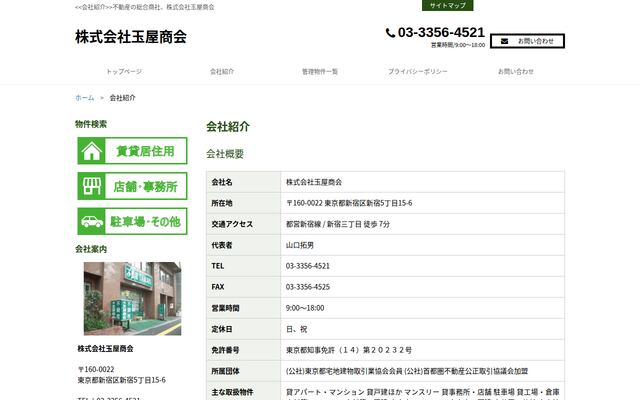Open プライバシーポリシー navigation item
The image size is (640, 400).
coord(418,71)
